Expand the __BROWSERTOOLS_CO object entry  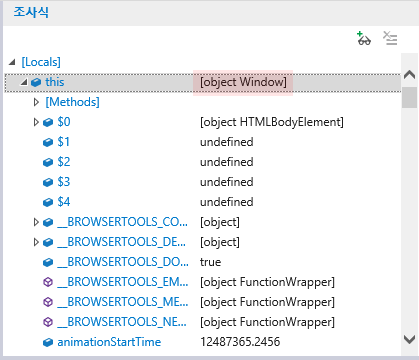(36, 222)
